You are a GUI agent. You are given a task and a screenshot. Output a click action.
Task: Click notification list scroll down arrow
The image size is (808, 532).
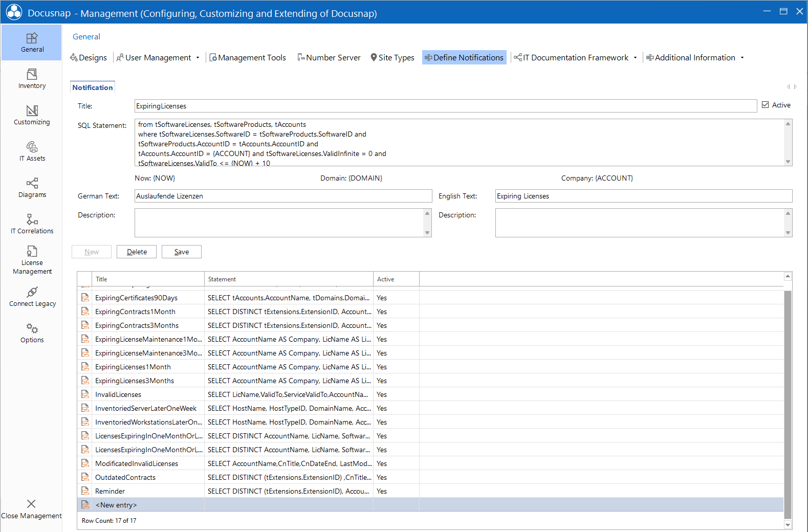(x=788, y=525)
